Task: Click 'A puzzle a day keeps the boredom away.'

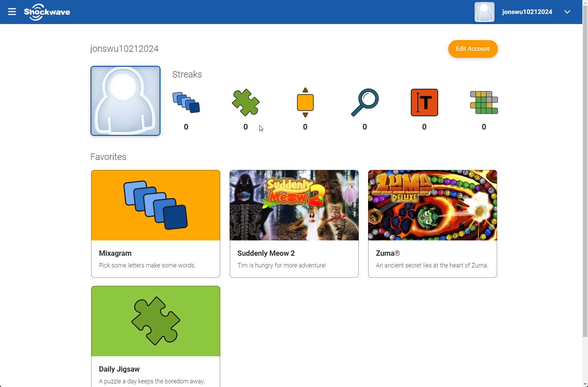Action: 152,381
